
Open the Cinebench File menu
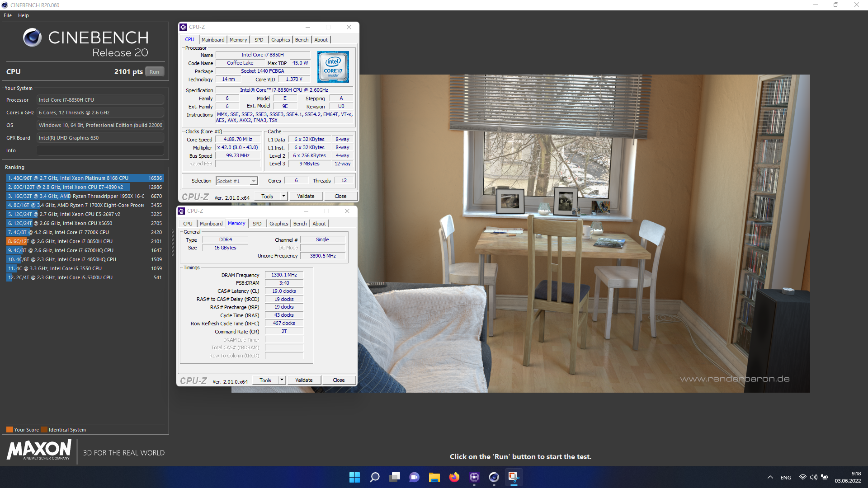pyautogui.click(x=8, y=15)
